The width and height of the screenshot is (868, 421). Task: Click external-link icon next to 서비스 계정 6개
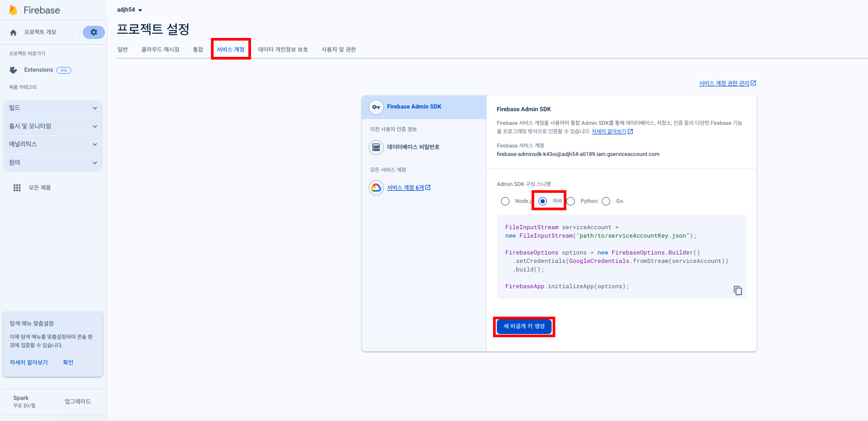point(428,188)
